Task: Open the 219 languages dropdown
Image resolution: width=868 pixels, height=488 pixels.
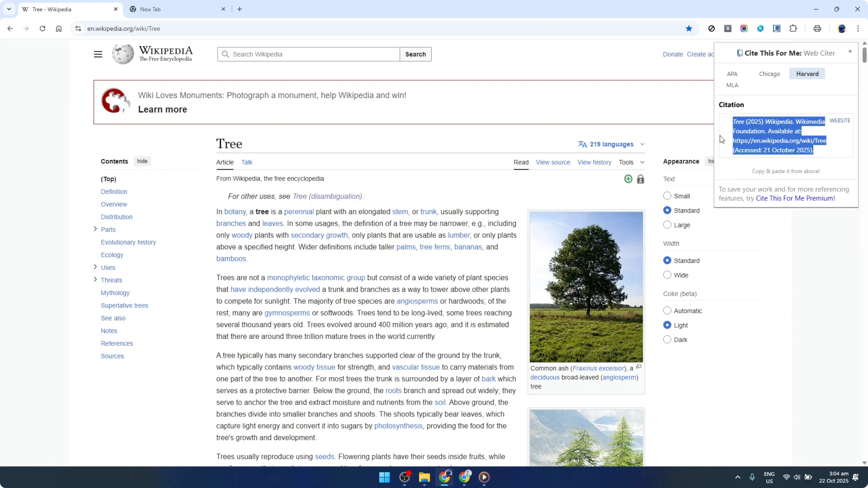Action: 611,144
